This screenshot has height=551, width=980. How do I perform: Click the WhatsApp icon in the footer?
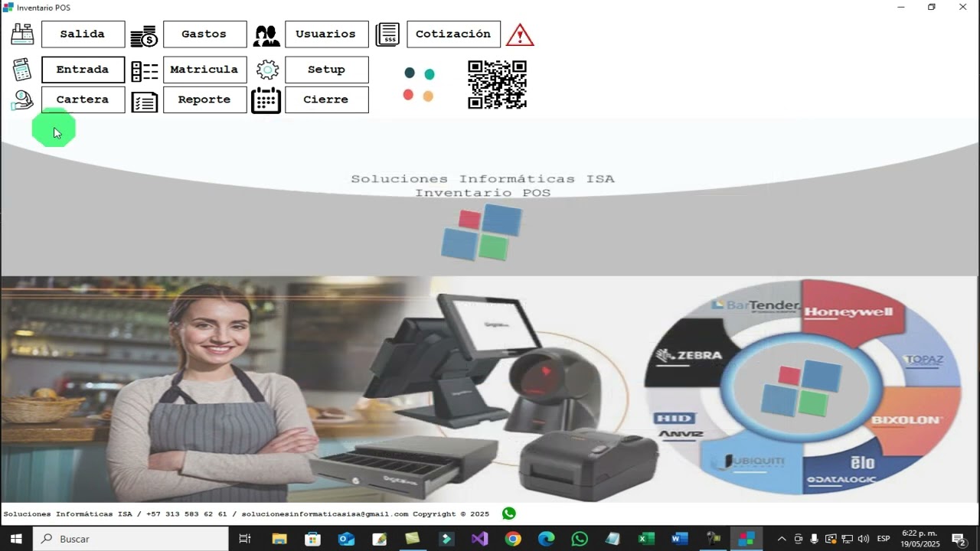coord(509,514)
